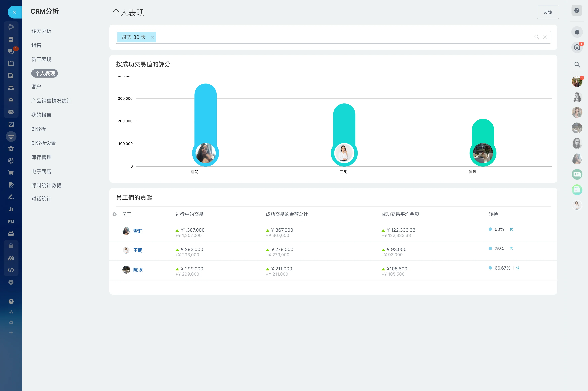Viewport: 588px width, 391px height.
Task: Remove the 过去 30 天 filter tag
Action: click(152, 37)
